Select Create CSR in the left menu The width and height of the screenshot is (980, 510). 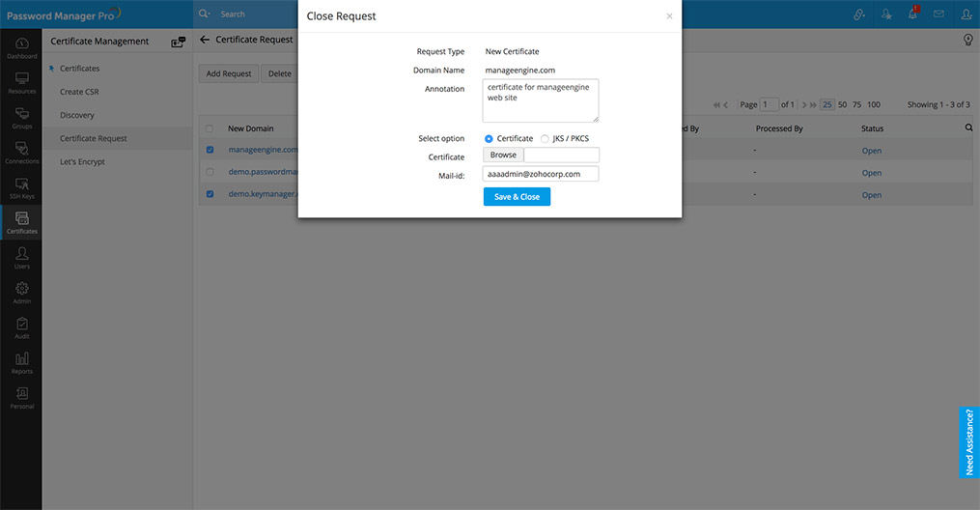pyautogui.click(x=79, y=91)
